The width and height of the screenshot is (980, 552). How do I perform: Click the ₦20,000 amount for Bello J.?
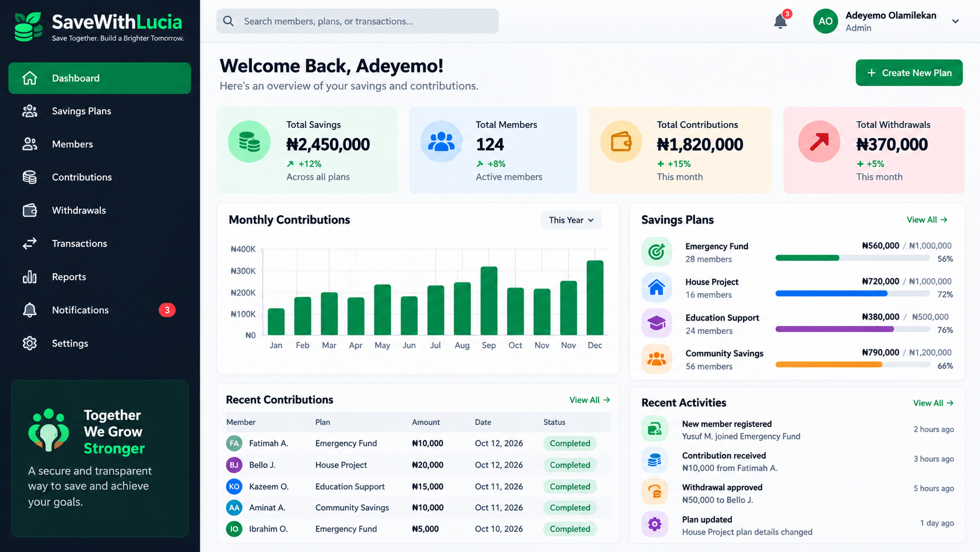pos(428,465)
